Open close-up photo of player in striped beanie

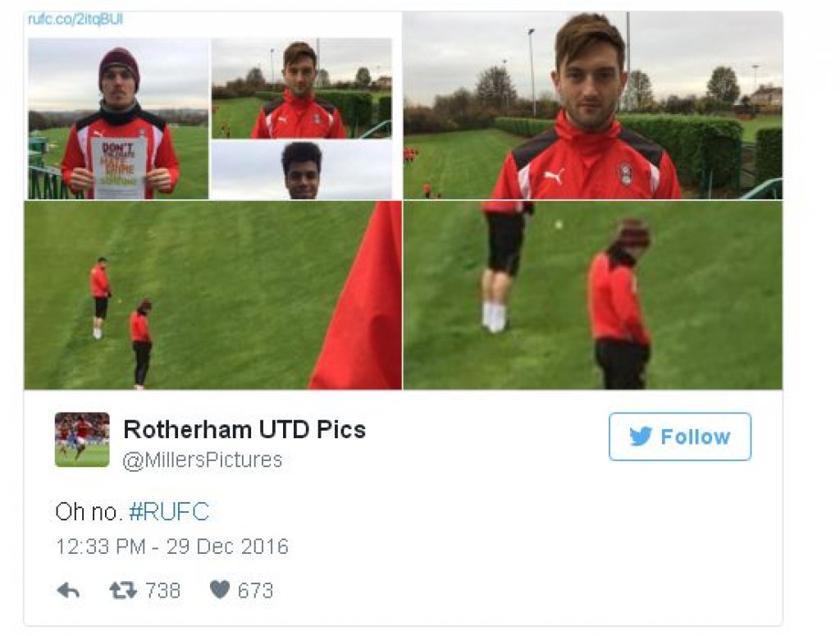(x=592, y=295)
